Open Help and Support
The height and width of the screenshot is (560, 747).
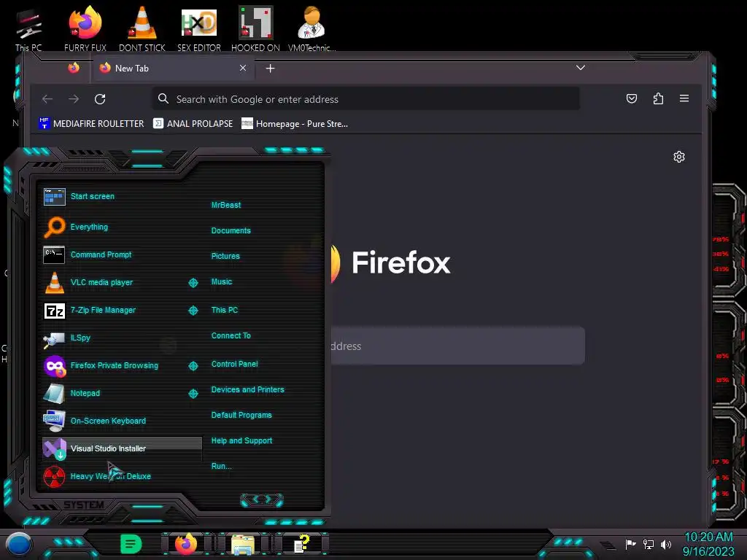(241, 441)
